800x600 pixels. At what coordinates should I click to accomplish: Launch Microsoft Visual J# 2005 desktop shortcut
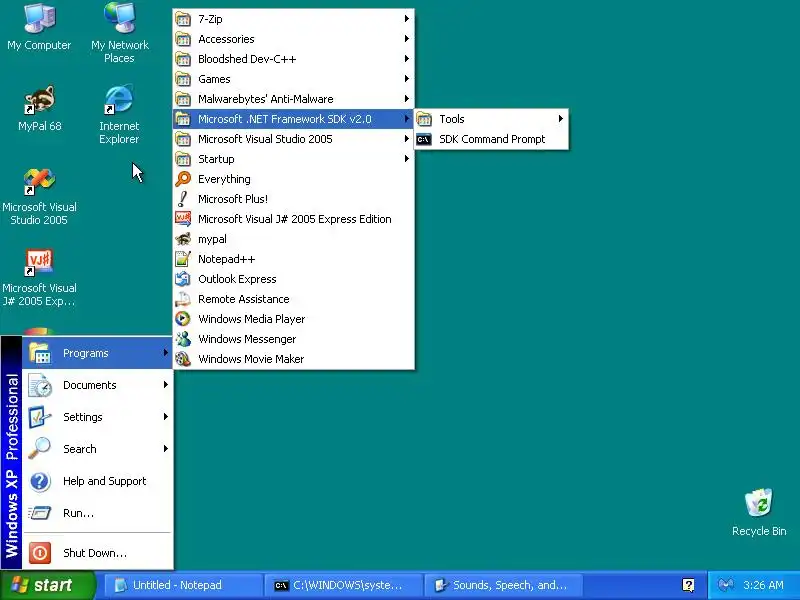tap(39, 278)
